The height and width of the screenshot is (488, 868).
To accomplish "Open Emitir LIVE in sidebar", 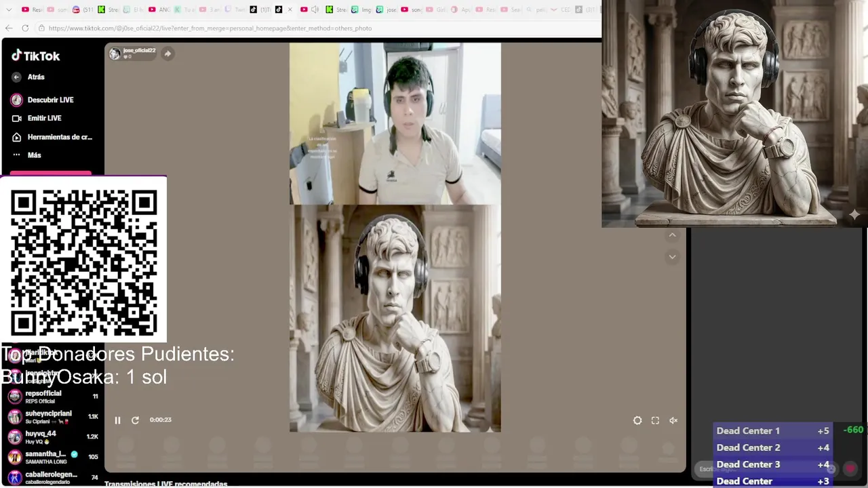I will click(x=37, y=118).
